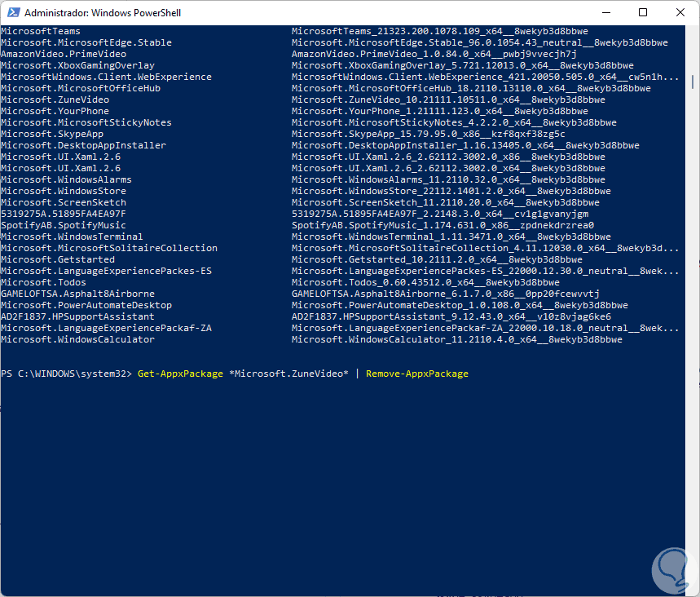Click 5319275A.51895FA4EA97F_2.2148.3.0_x64 full package name

coord(440,214)
